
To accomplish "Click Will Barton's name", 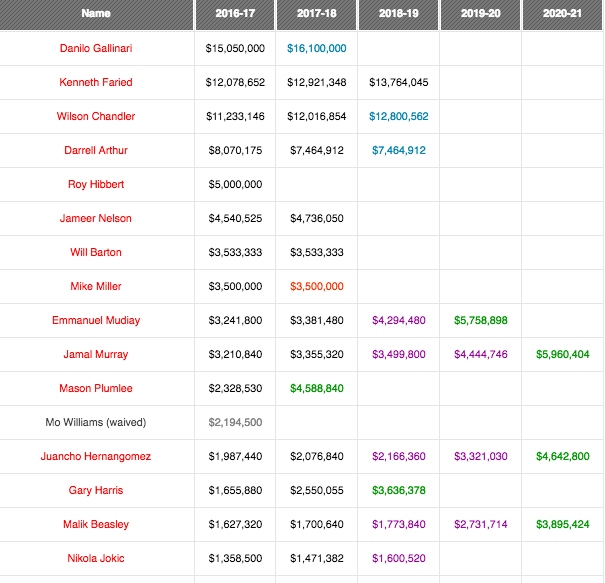I will pos(96,252).
